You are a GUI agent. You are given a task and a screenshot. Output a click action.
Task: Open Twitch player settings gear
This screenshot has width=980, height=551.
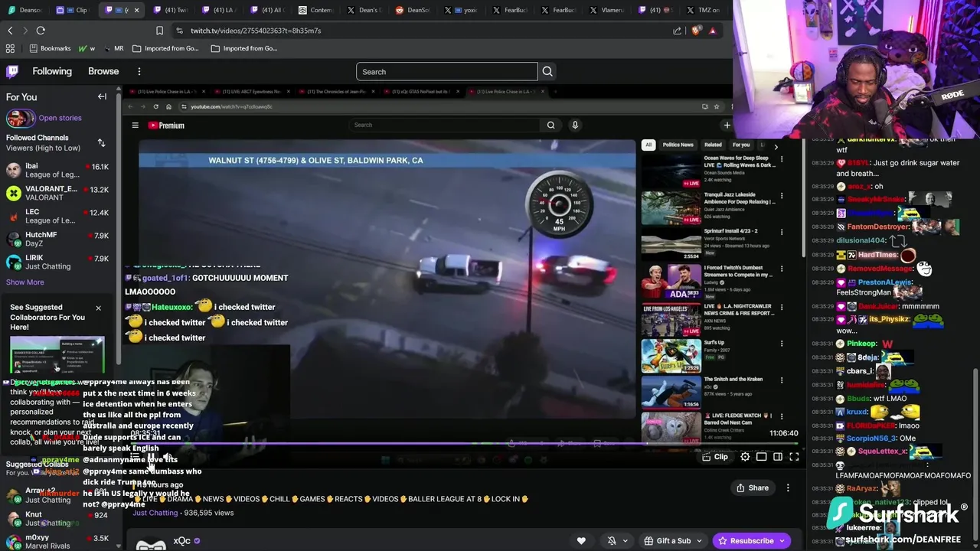tap(745, 457)
